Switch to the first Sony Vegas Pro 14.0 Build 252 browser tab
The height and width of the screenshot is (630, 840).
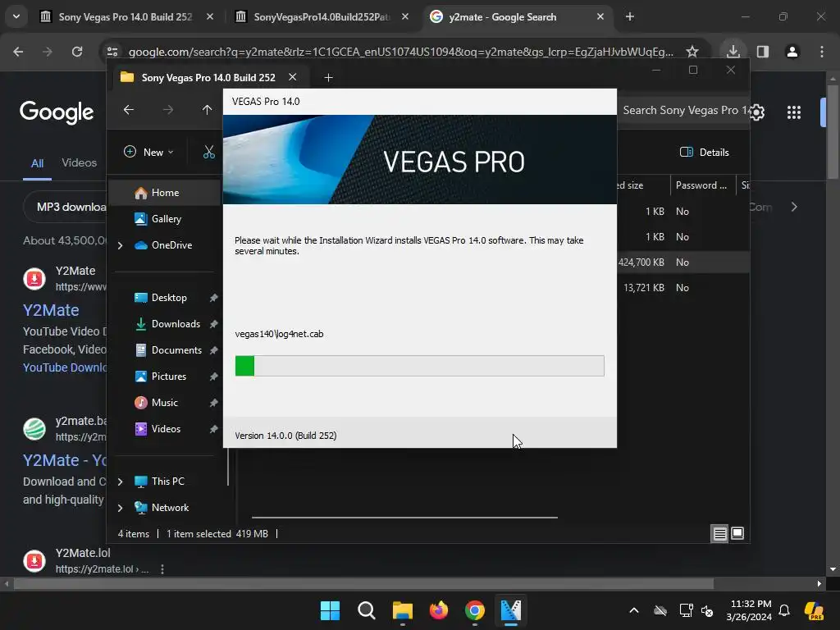(x=126, y=17)
